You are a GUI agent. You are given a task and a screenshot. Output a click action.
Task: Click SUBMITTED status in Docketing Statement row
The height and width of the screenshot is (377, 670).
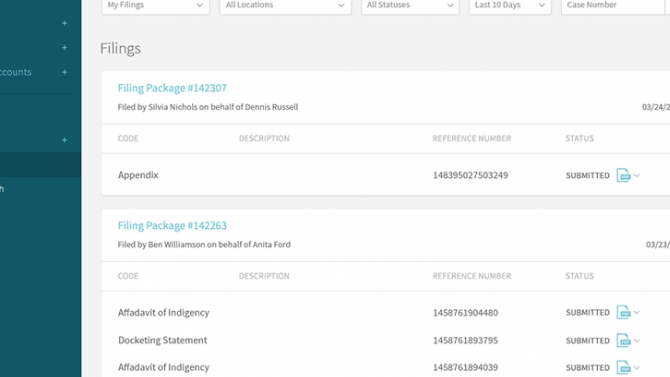[588, 341]
